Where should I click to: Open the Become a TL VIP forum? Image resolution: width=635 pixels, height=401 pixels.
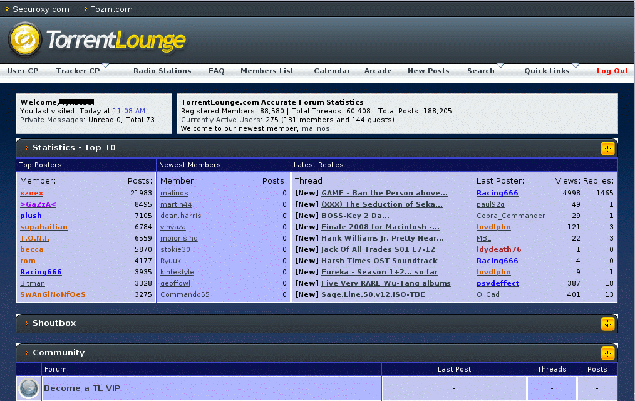pyautogui.click(x=82, y=388)
